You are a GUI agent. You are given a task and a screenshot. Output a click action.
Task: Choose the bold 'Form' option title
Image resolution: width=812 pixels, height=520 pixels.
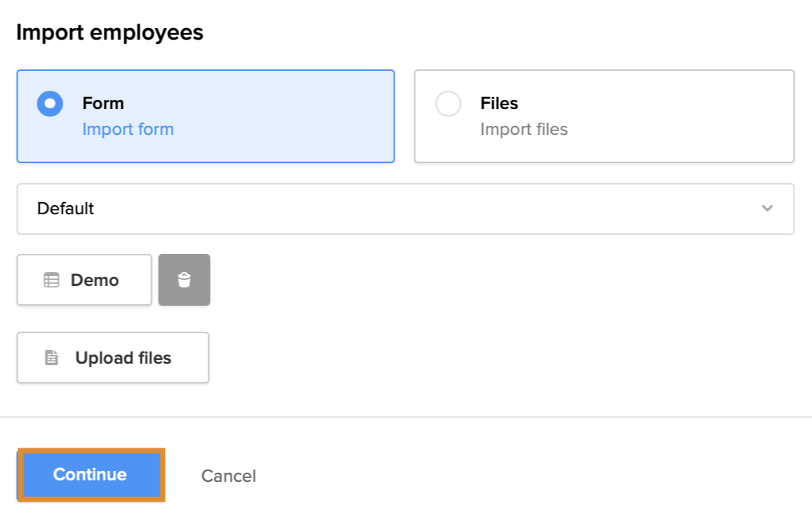pos(103,103)
